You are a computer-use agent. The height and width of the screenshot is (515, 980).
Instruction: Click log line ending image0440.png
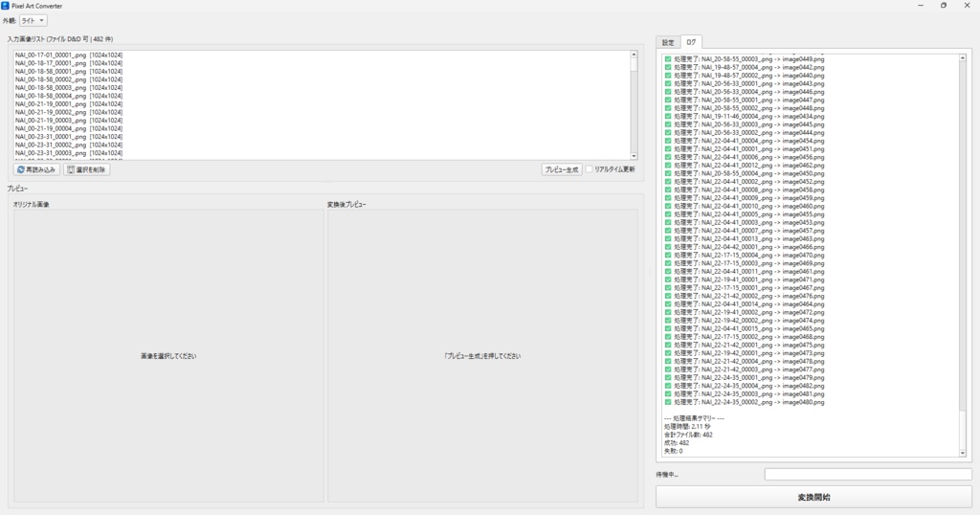[745, 75]
